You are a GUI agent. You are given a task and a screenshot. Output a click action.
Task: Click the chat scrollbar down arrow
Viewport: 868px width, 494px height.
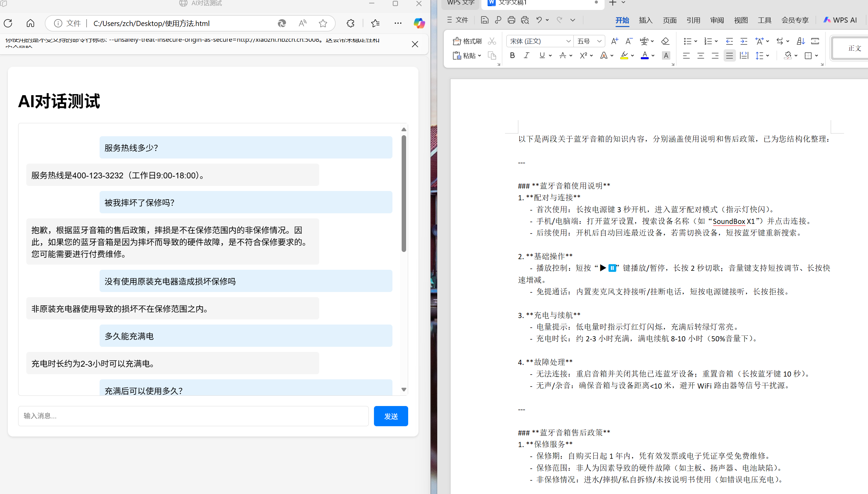pyautogui.click(x=404, y=390)
